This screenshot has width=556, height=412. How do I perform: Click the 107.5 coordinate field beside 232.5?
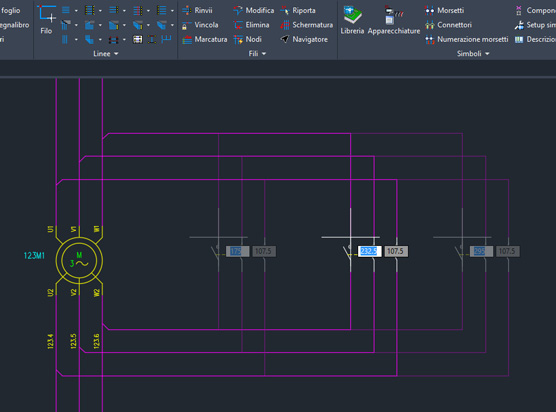point(396,251)
